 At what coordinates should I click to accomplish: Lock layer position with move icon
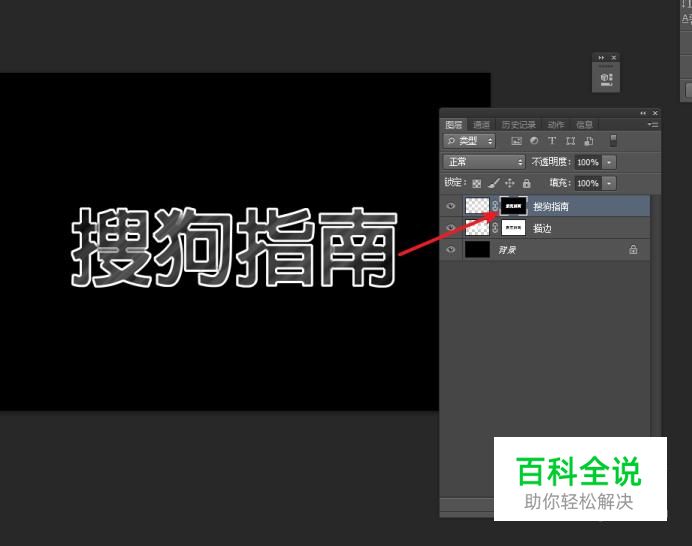pos(510,183)
